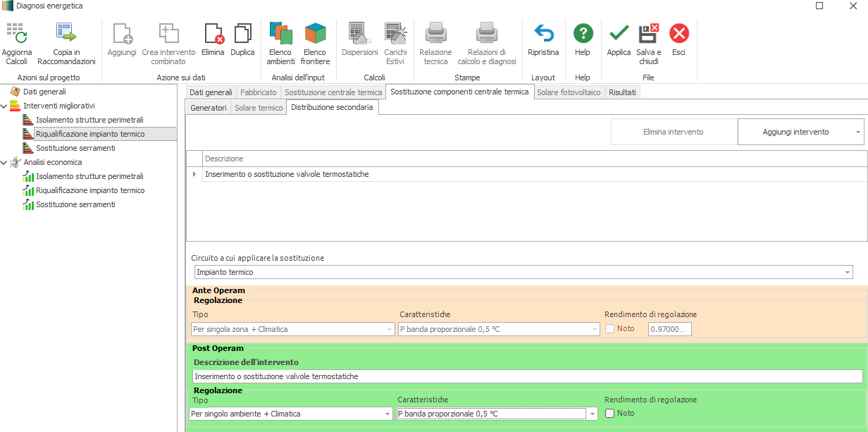
Task: Click the Salva e chiudi icon
Action: [648, 33]
